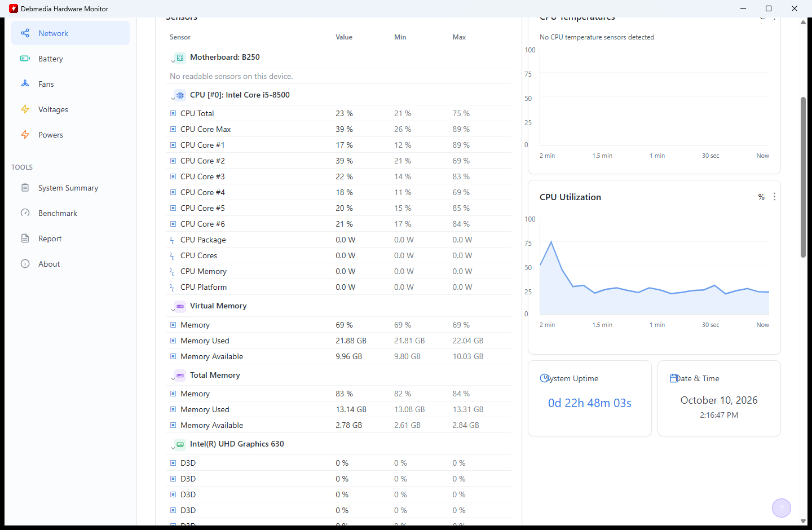The width and height of the screenshot is (812, 530).
Task: Click the Date & Time calendar icon
Action: [x=674, y=378]
